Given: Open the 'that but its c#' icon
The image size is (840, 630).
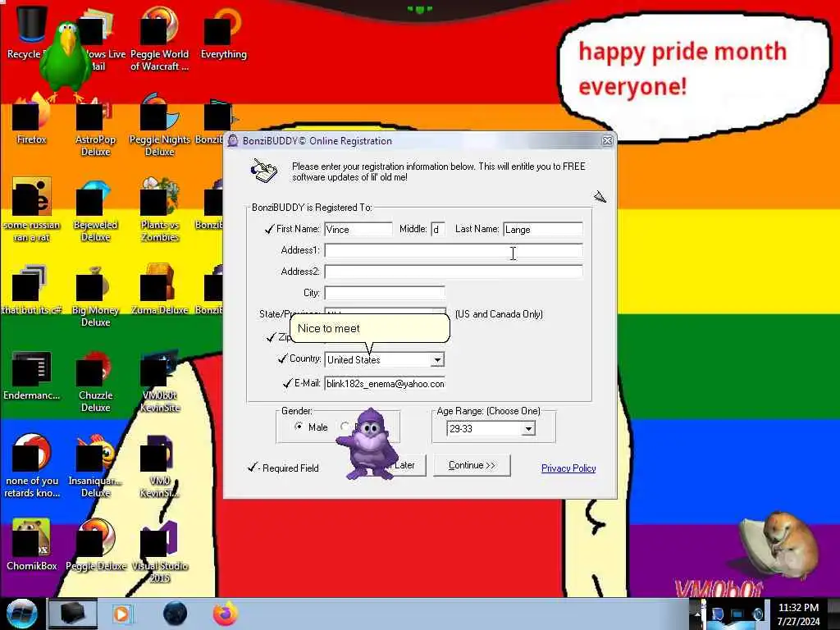Looking at the screenshot, I should click(32, 290).
